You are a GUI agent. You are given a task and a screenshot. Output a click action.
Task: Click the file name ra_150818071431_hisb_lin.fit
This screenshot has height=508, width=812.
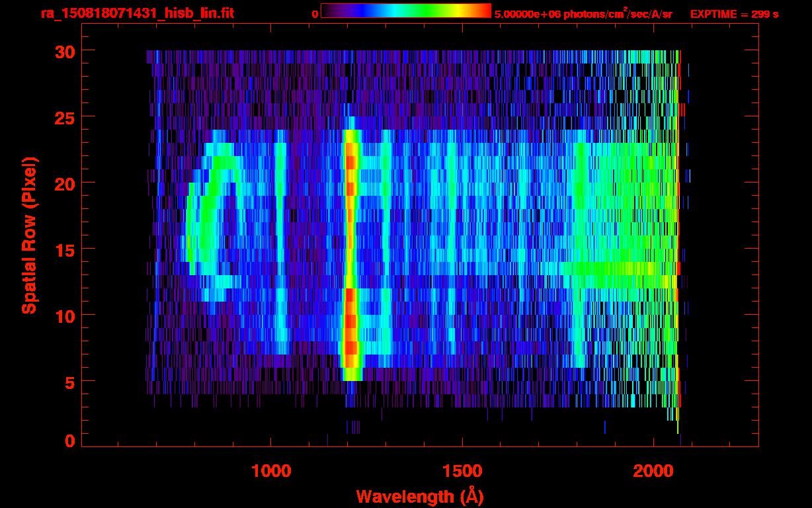[x=137, y=13]
